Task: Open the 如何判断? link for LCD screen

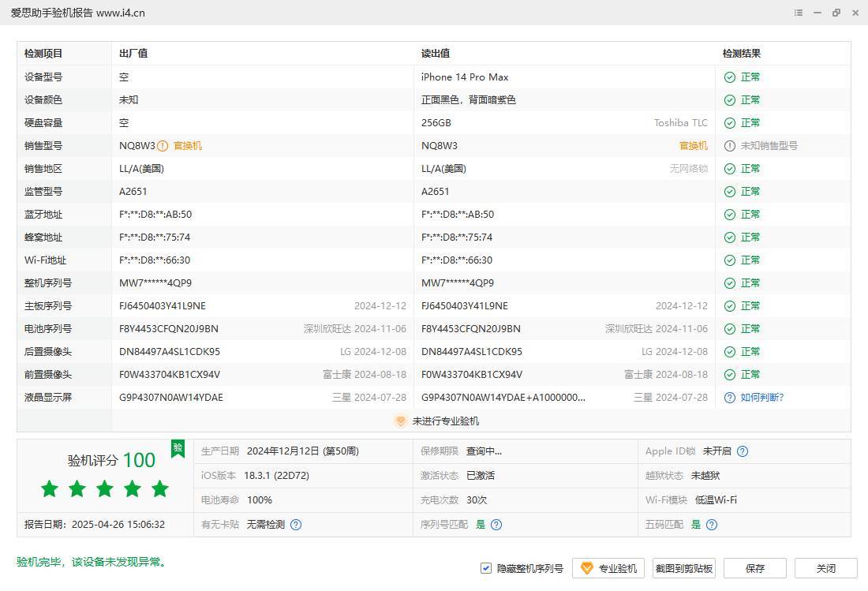Action: click(x=761, y=398)
